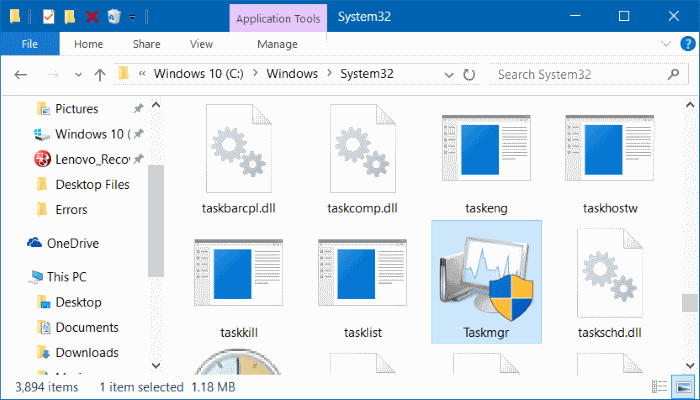Image resolution: width=700 pixels, height=400 pixels.
Task: Open the File menu
Action: point(30,44)
